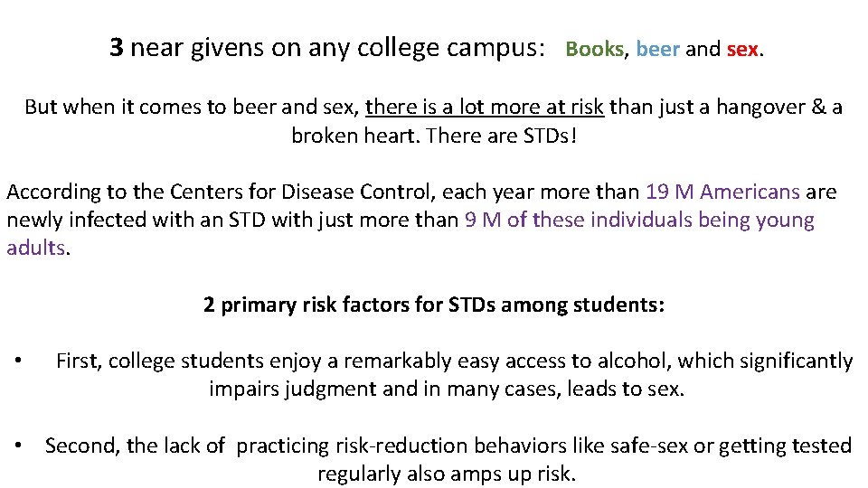
Task: Click heading '2 primary risk factors for STDs'
Action: (349, 305)
